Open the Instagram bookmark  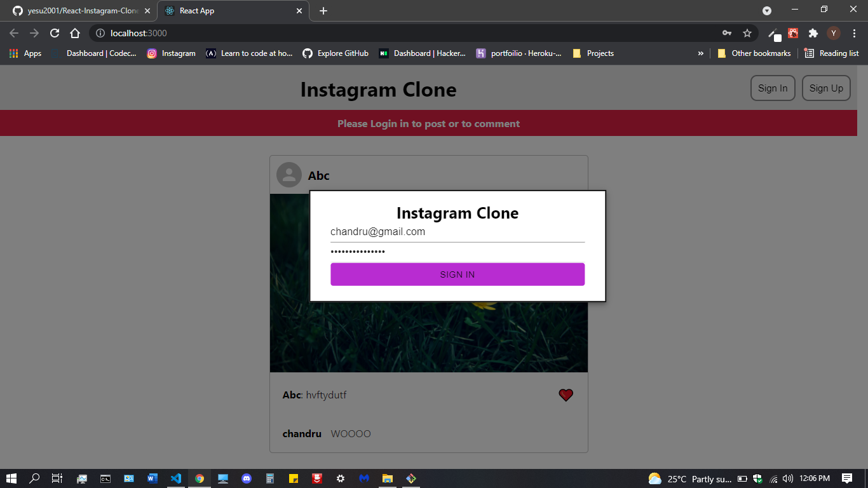[172, 53]
